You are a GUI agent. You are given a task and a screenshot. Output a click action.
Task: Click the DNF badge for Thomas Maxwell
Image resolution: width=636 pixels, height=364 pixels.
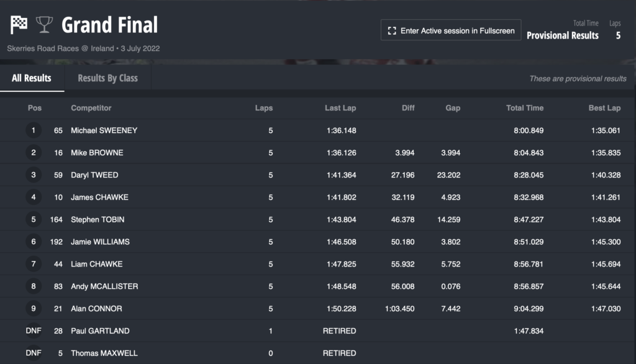(x=34, y=353)
